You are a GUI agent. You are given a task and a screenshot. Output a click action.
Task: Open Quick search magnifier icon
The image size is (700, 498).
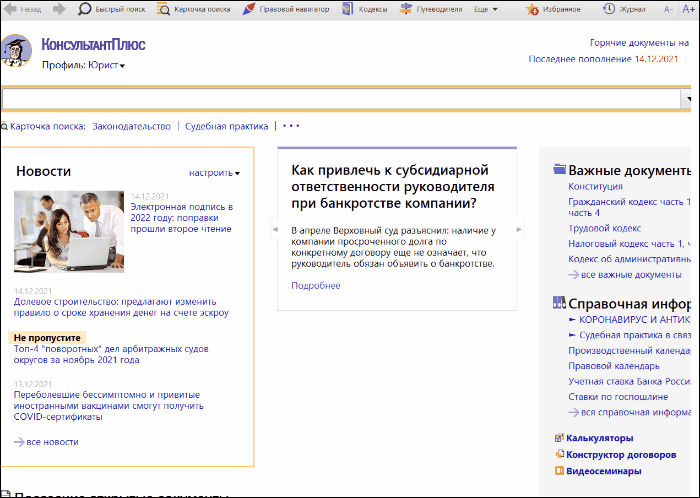click(84, 9)
